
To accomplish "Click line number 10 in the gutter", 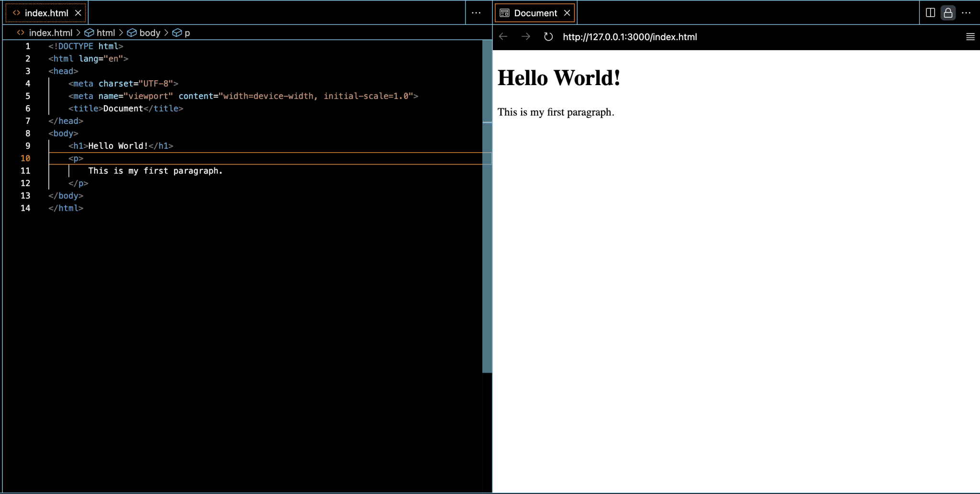I will (x=25, y=158).
